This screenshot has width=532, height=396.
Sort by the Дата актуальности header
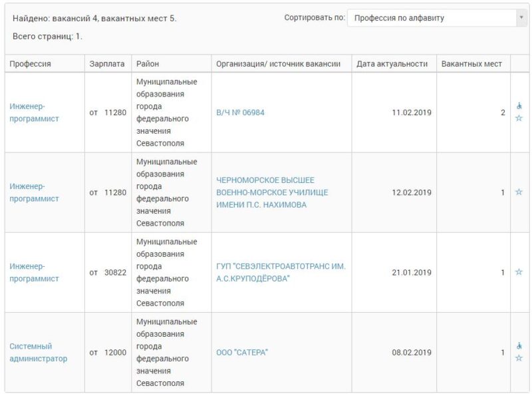click(392, 64)
